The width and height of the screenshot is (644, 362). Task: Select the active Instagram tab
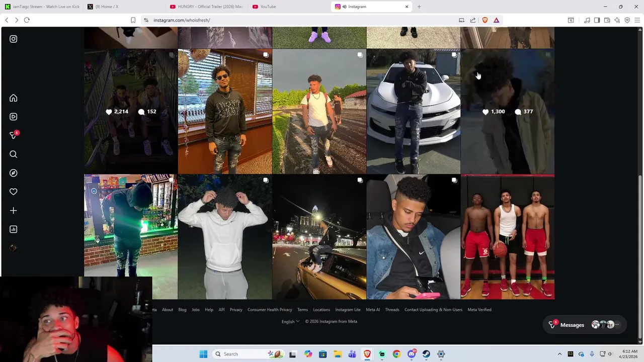pyautogui.click(x=371, y=7)
